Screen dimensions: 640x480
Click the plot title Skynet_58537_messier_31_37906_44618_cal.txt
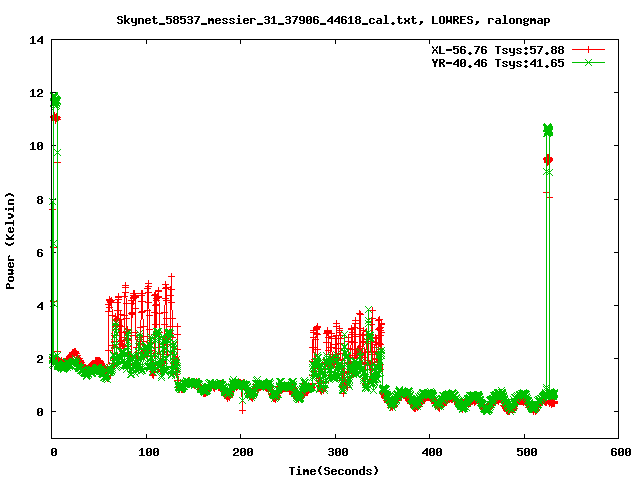[x=267, y=20]
